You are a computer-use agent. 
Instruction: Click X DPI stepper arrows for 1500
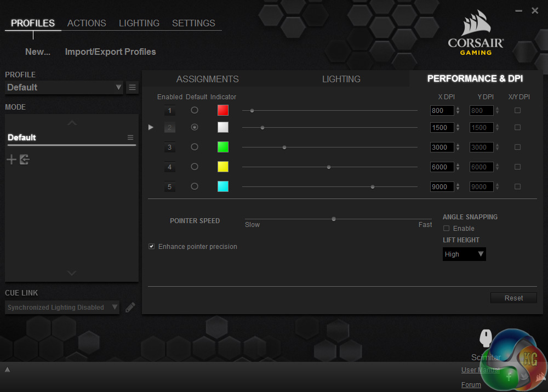[458, 127]
